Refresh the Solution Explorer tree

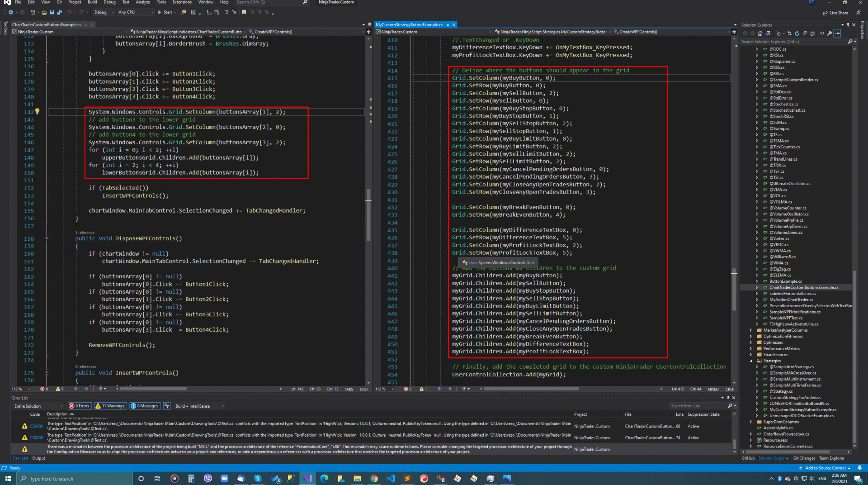click(797, 33)
